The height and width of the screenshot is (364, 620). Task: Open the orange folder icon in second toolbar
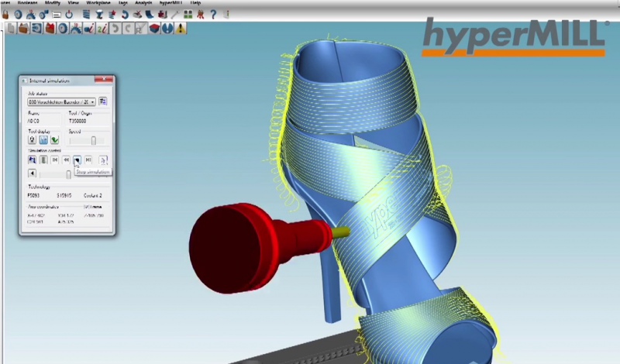[x=24, y=29]
